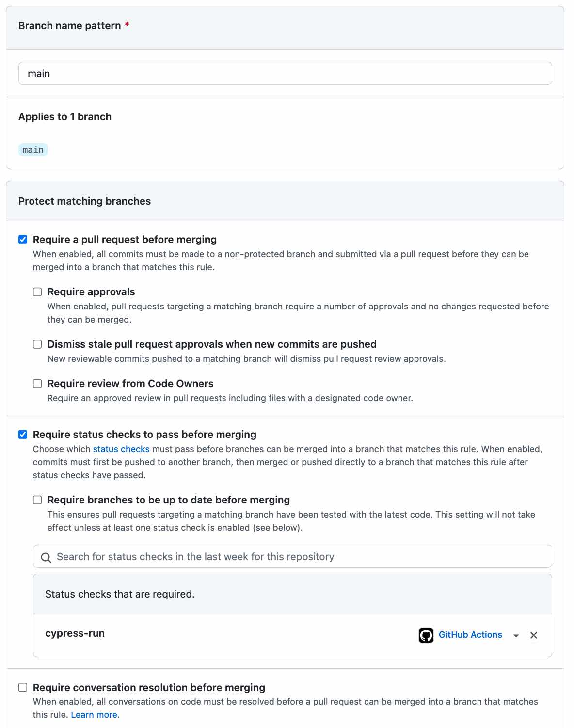The image size is (574, 728).
Task: Check Dismiss stale pull request approvals
Action: tap(37, 344)
